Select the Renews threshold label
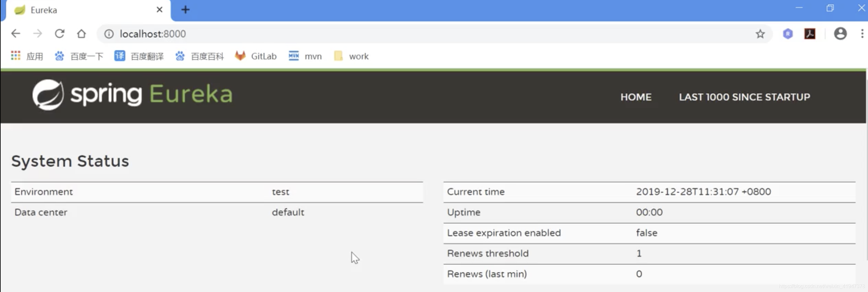 click(487, 253)
